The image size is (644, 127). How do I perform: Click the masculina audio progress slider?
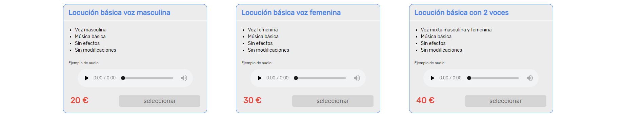[147, 78]
